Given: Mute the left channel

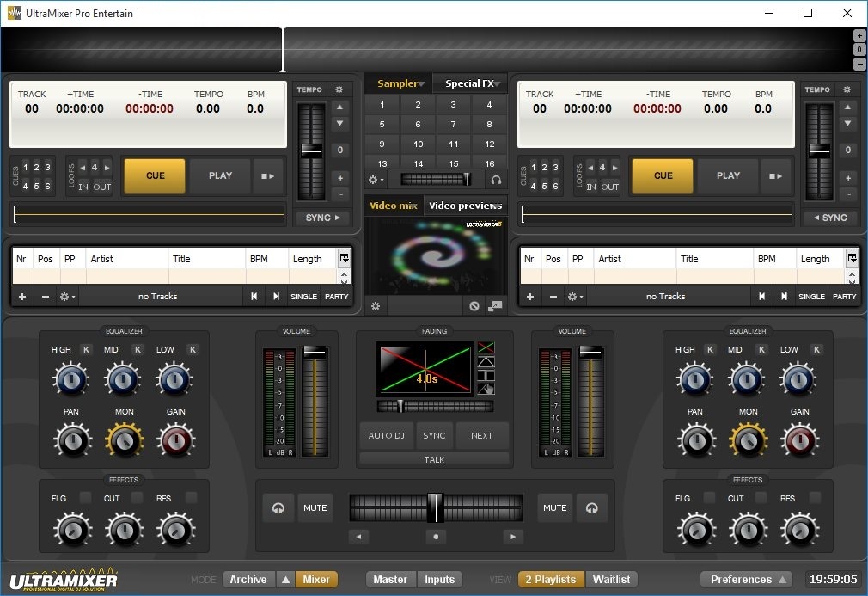Looking at the screenshot, I should pyautogui.click(x=315, y=508).
